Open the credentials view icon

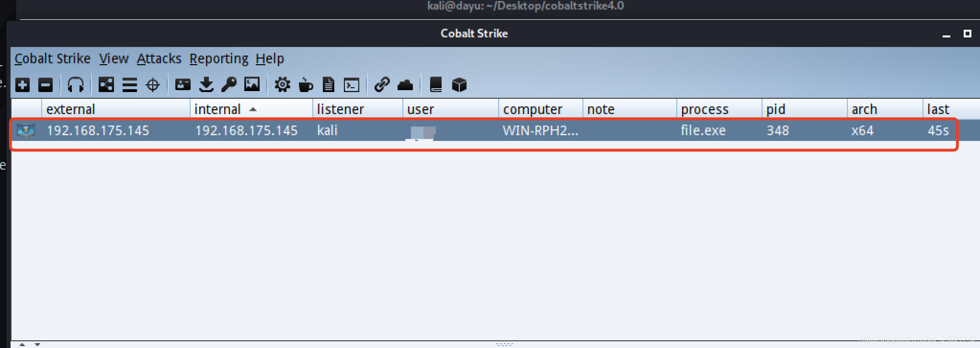(182, 85)
